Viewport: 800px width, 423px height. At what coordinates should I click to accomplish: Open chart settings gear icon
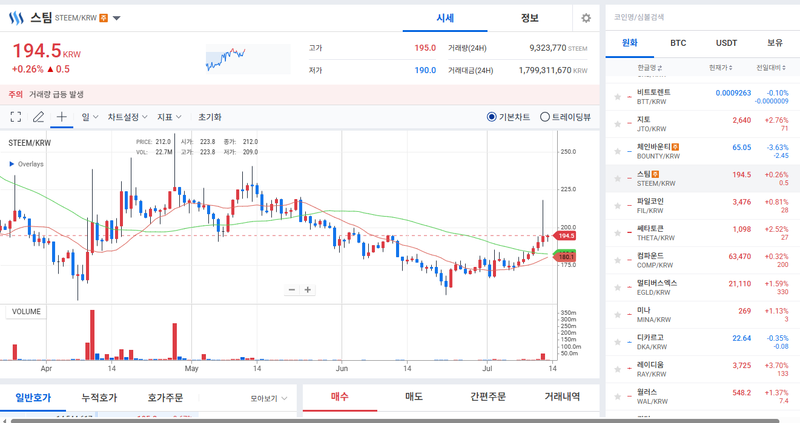point(586,18)
